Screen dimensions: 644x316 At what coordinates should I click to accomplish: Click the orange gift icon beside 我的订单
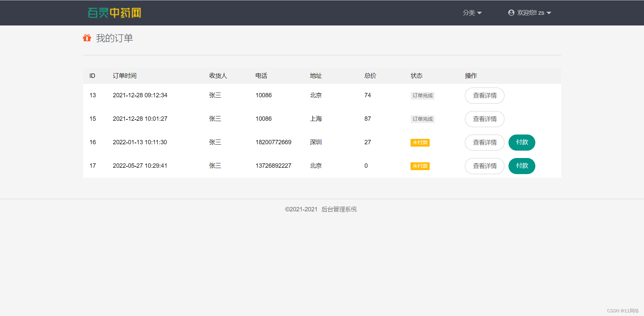coord(87,38)
